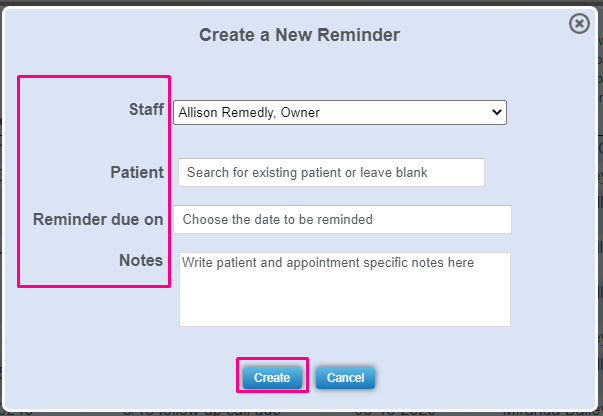Focus the Patient search field
The width and height of the screenshot is (603, 416).
click(x=331, y=172)
